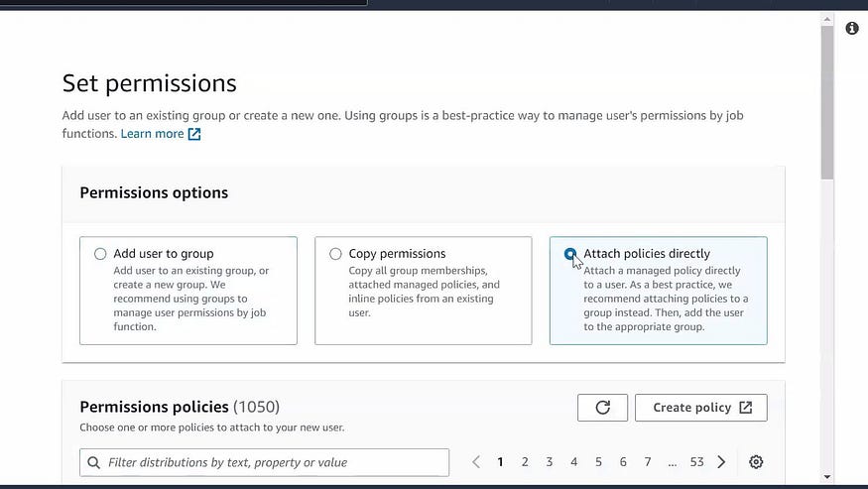Click the scrollbar up arrow
This screenshot has width=868, height=489.
[827, 20]
